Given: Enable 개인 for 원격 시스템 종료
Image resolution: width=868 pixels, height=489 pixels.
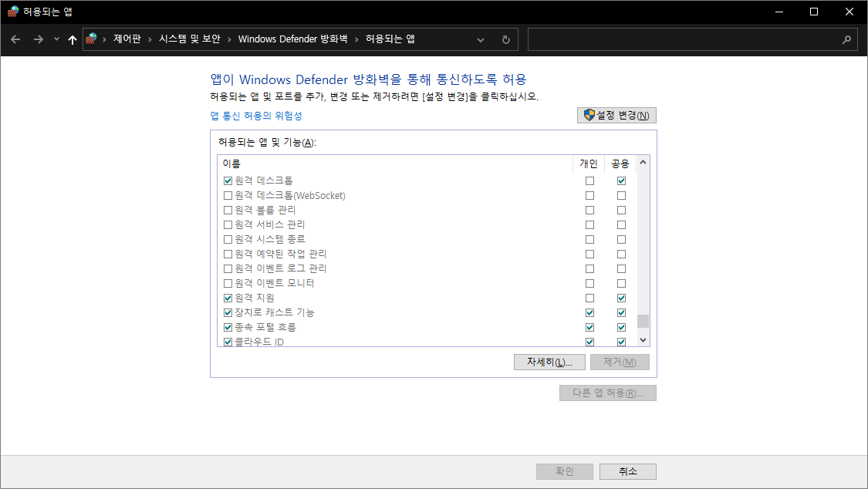Looking at the screenshot, I should pyautogui.click(x=590, y=240).
